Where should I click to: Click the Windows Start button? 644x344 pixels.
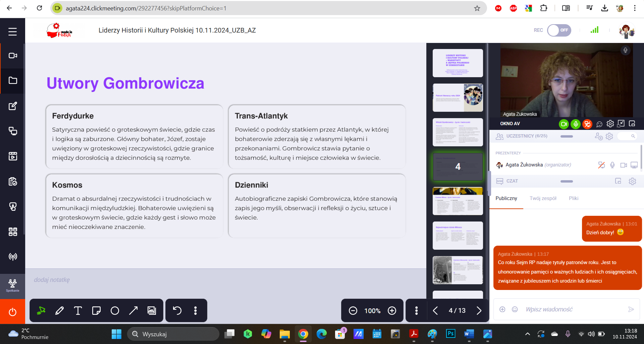click(116, 334)
